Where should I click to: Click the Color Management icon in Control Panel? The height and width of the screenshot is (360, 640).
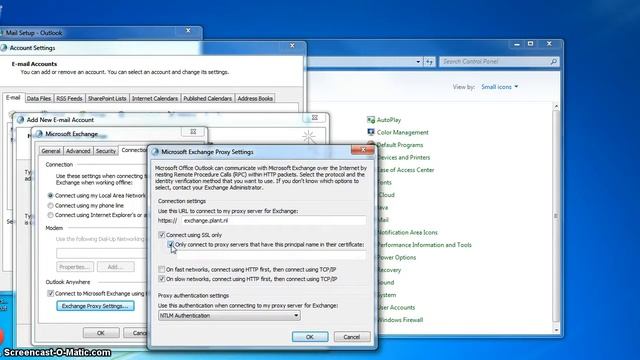371,132
